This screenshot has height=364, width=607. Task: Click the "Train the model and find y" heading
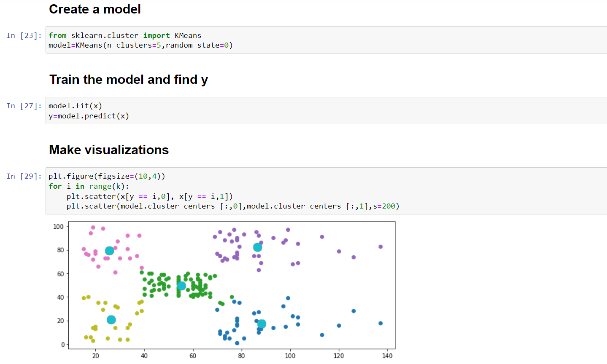click(129, 79)
